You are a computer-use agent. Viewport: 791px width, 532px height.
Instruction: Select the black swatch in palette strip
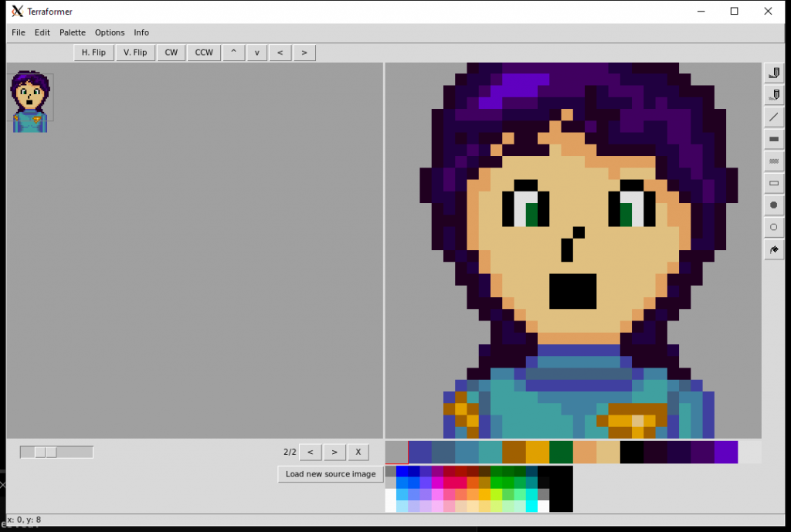click(632, 452)
